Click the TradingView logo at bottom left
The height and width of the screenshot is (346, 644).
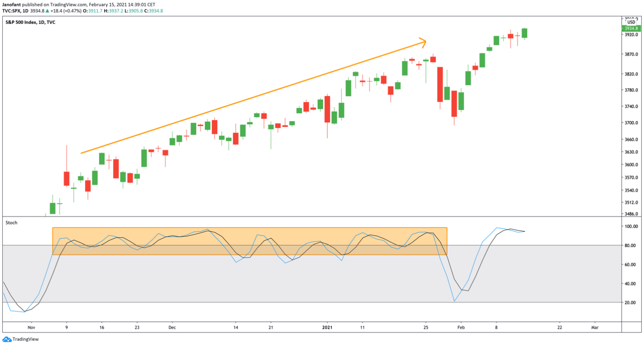[21, 339]
